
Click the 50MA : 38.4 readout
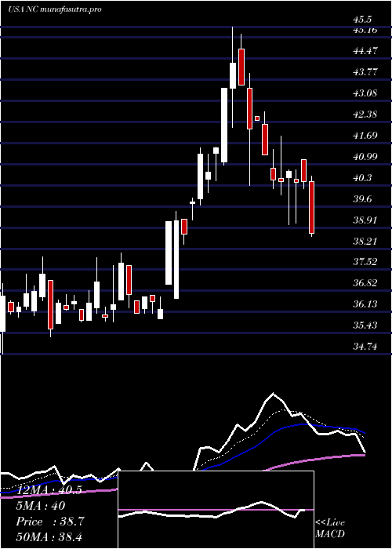click(x=49, y=536)
